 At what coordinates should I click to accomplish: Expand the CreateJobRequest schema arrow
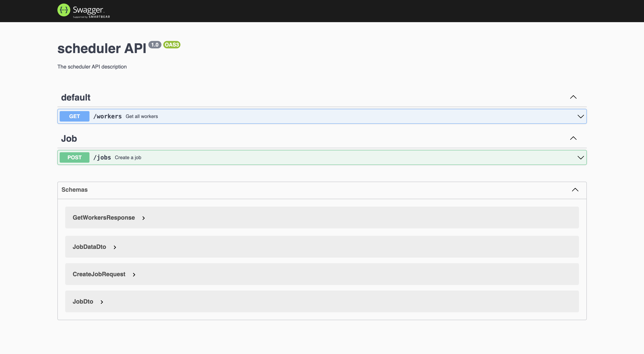click(134, 275)
